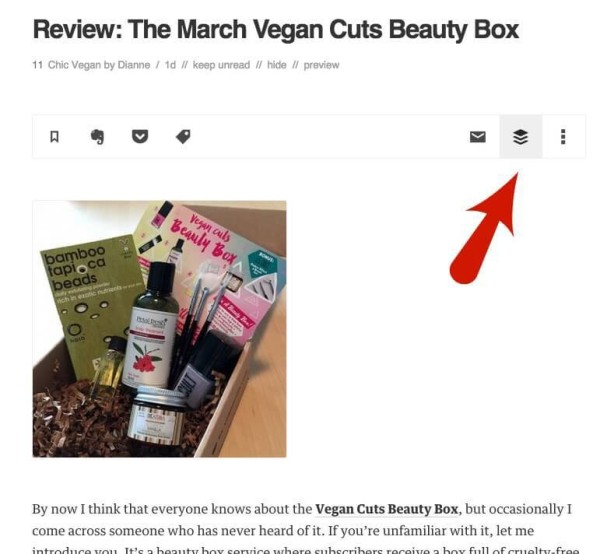
Task: Click the bookmark read-later icon
Action: click(x=54, y=137)
